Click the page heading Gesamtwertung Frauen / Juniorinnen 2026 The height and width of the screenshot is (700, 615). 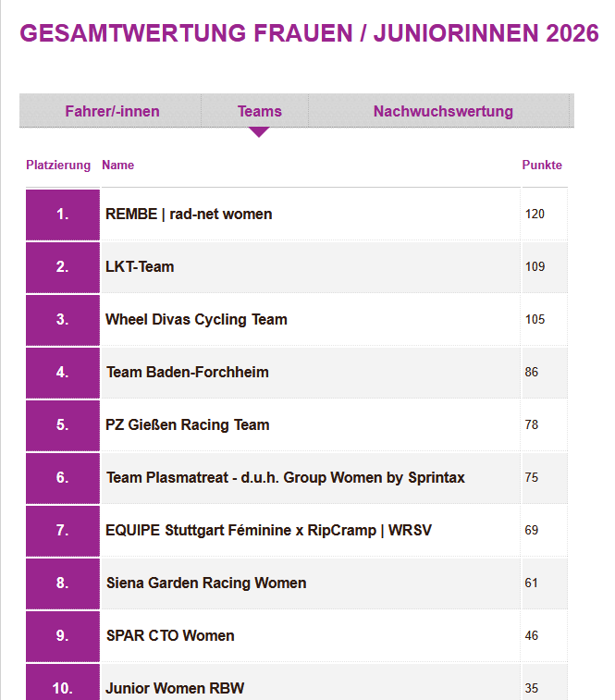(309, 33)
